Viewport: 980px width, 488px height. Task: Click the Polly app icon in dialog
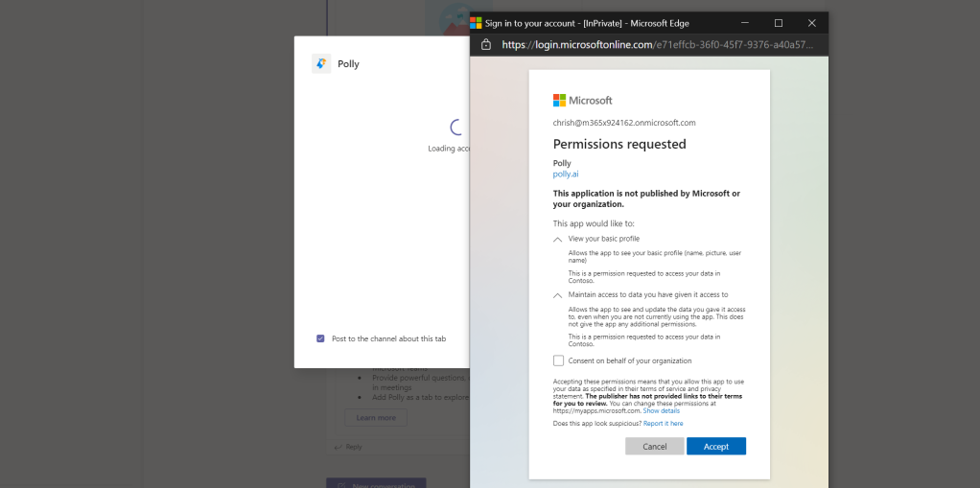click(x=321, y=63)
